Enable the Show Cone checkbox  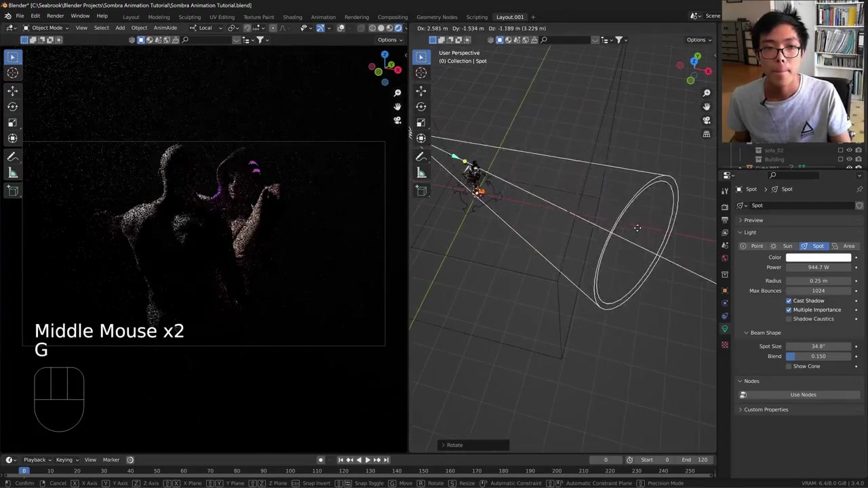[x=789, y=367]
